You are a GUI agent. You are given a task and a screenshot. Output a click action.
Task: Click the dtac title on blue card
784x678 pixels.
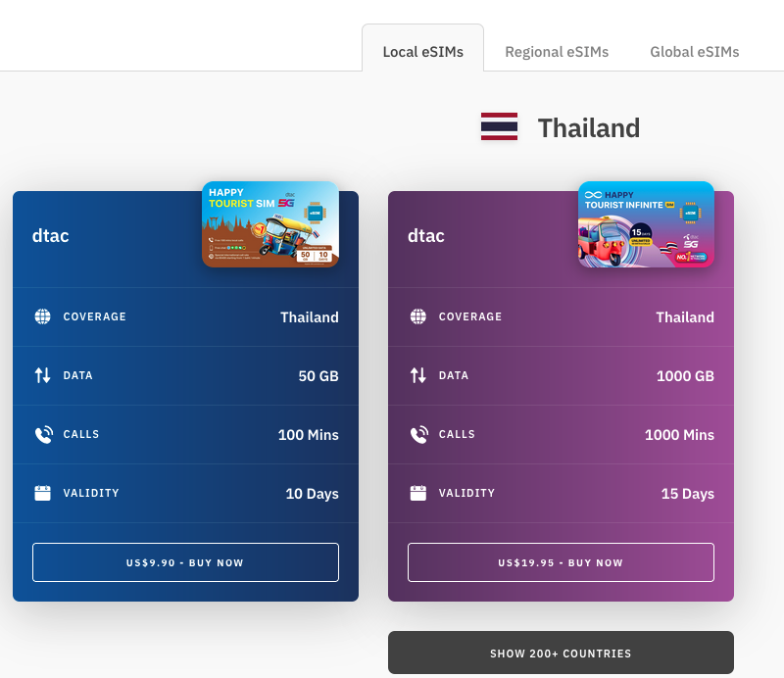pos(51,235)
